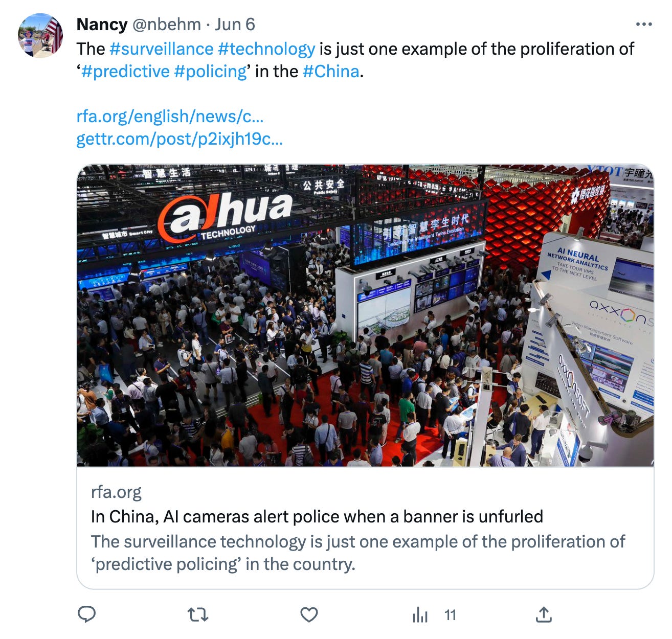This screenshot has width=672, height=639.
Task: Open the #policing hashtag
Action: [x=210, y=71]
